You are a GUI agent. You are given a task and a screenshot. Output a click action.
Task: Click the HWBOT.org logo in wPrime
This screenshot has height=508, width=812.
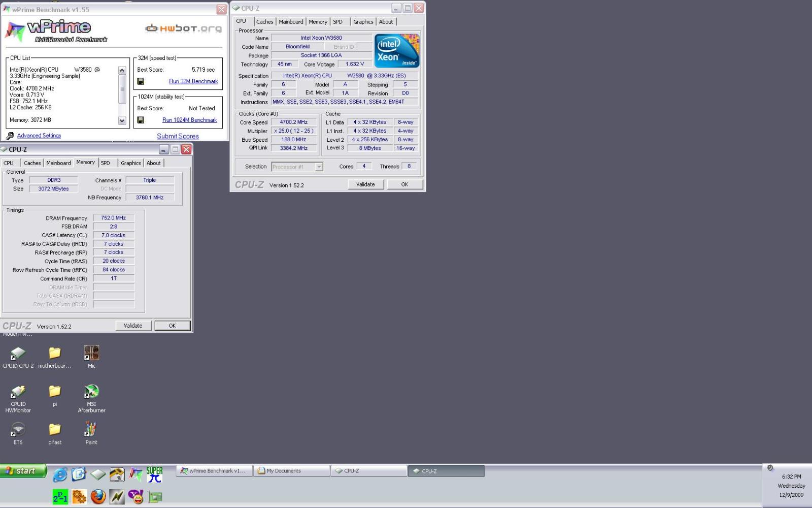(x=183, y=28)
